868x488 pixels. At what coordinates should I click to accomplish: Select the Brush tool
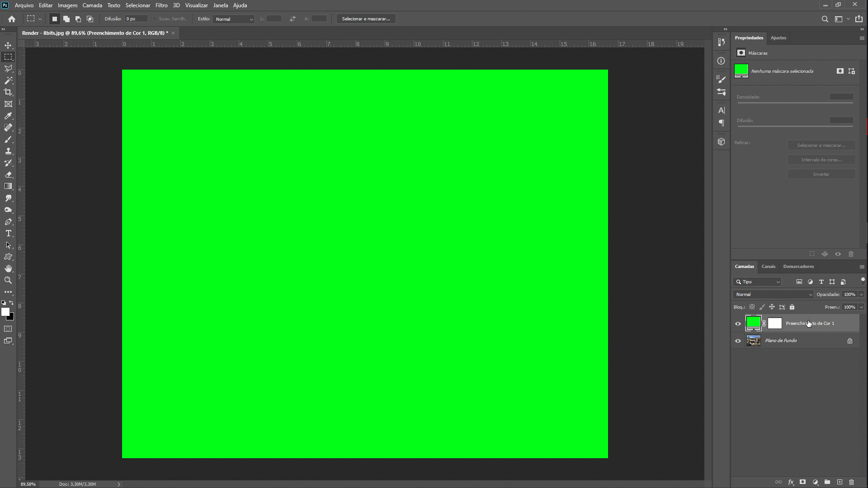pos(8,139)
